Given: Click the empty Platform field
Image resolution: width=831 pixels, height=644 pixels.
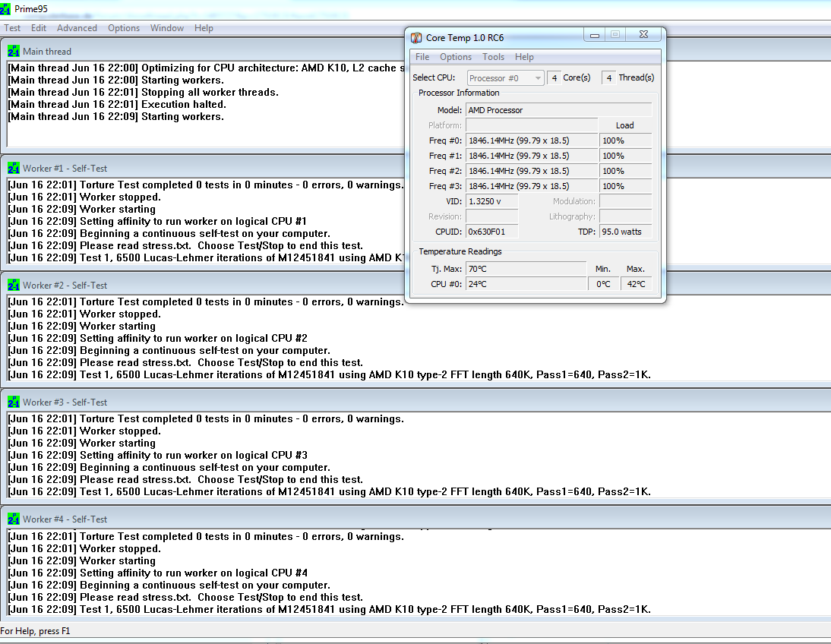Looking at the screenshot, I should click(532, 125).
